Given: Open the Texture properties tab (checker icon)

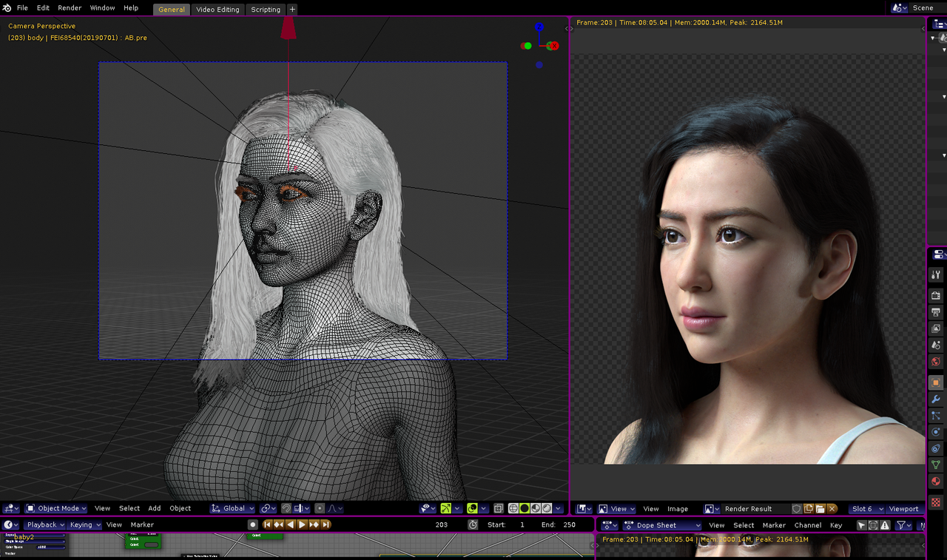Looking at the screenshot, I should 936,502.
